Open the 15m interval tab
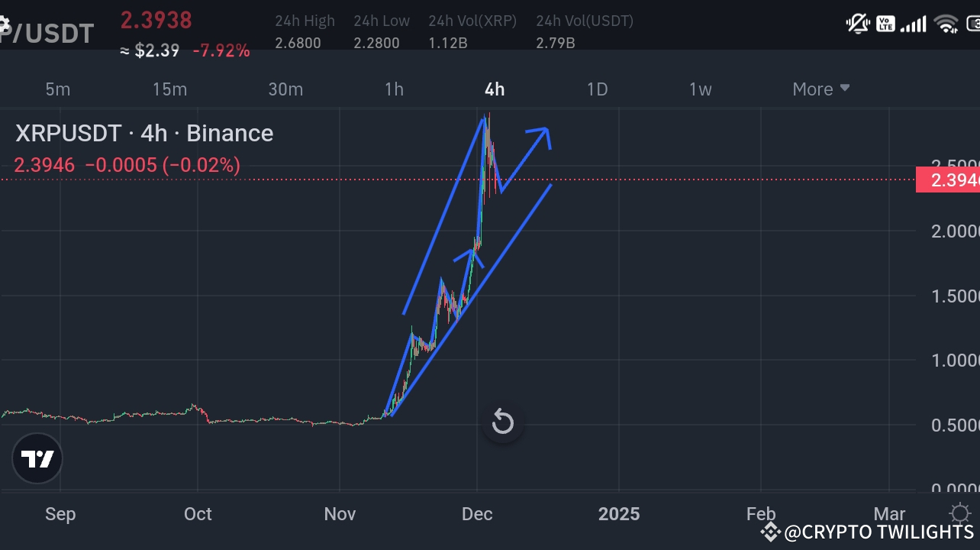980x550 pixels. tap(169, 89)
